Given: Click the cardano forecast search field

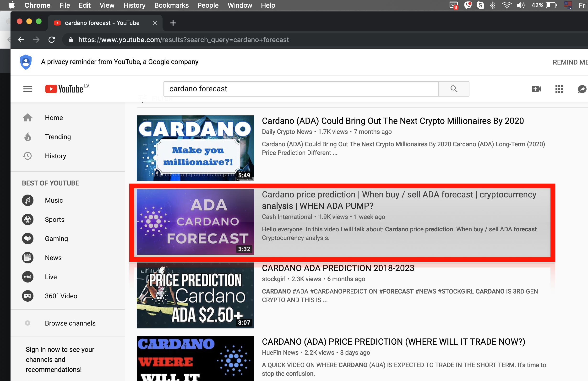Looking at the screenshot, I should click(x=301, y=89).
